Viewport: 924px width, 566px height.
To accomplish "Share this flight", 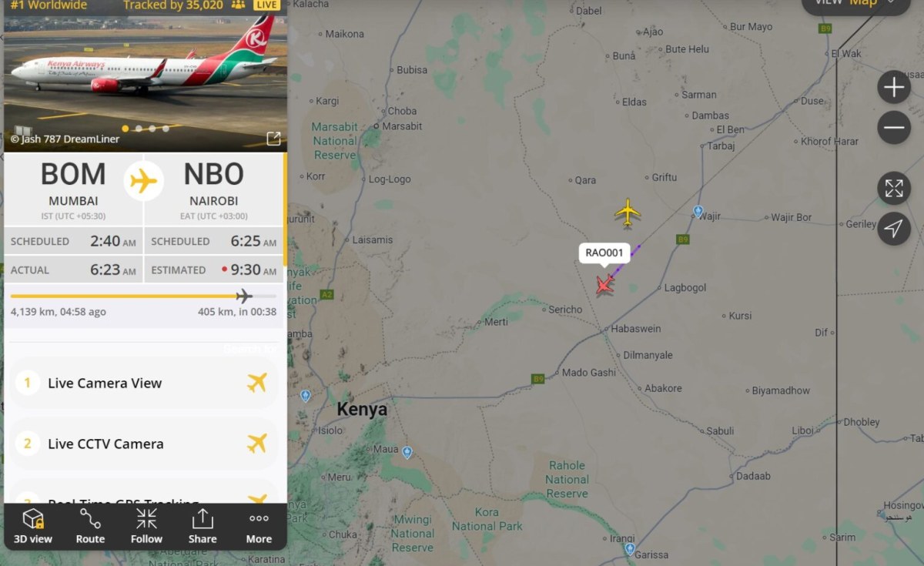I will [203, 526].
